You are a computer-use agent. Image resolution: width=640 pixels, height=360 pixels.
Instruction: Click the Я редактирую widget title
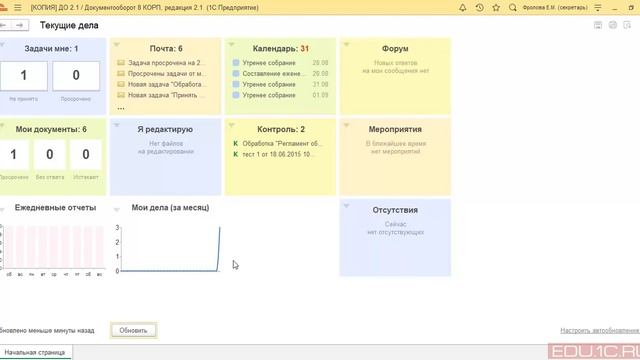(165, 129)
